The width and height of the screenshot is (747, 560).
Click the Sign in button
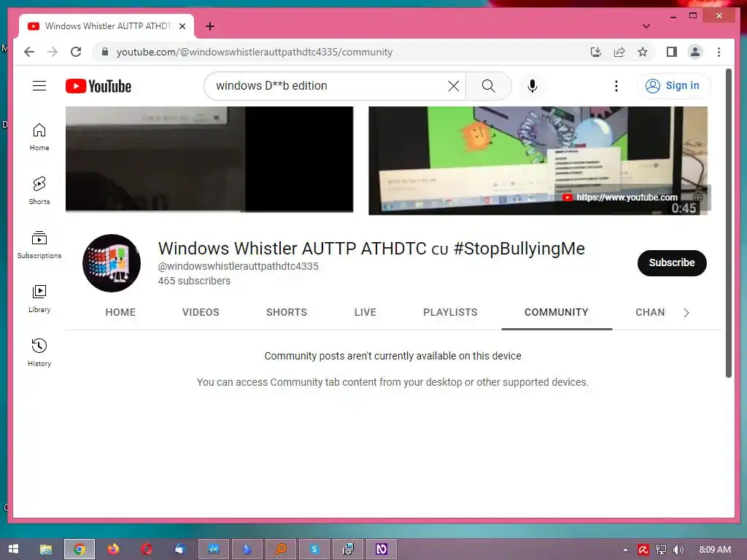673,86
